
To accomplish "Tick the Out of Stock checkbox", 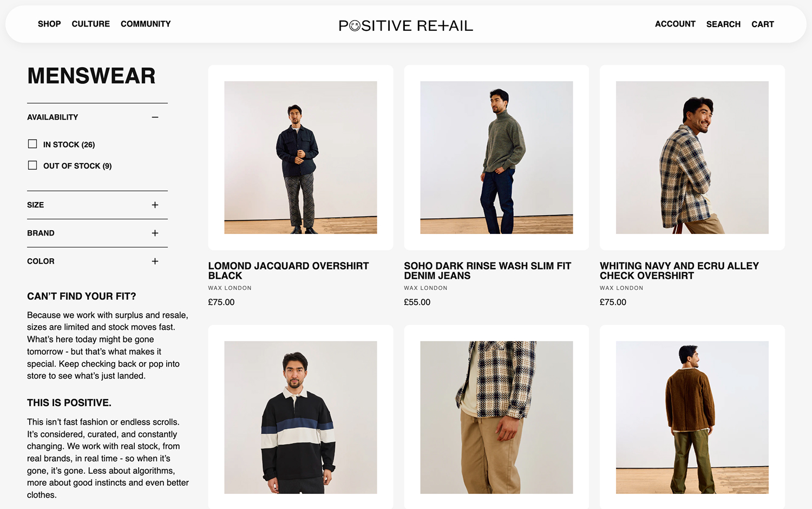I will pos(32,165).
